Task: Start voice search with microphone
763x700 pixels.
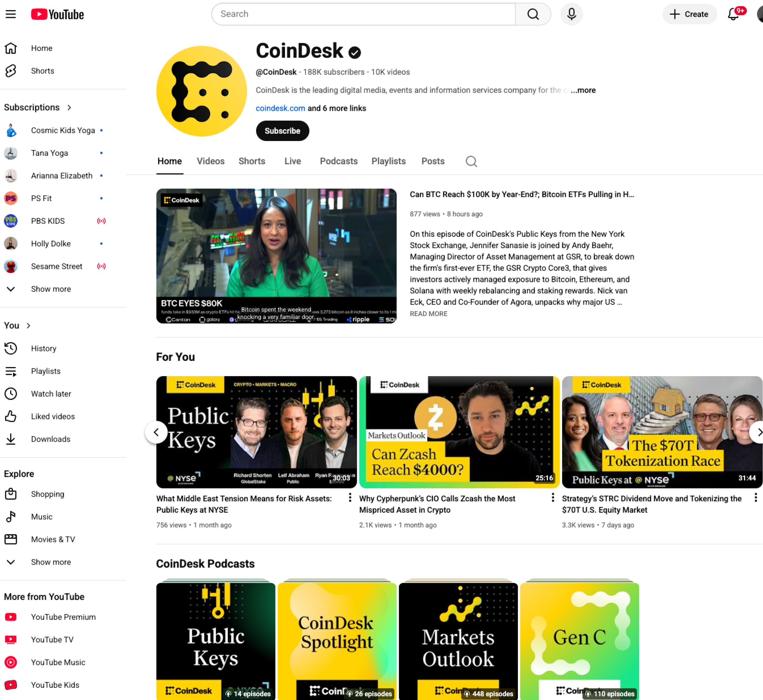Action: [x=571, y=14]
